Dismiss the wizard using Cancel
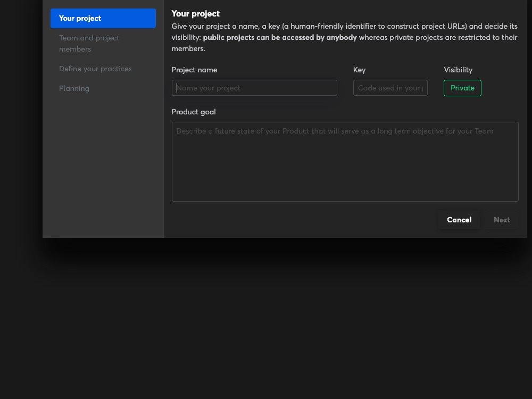Viewport: 532px width, 399px height. pos(459,220)
